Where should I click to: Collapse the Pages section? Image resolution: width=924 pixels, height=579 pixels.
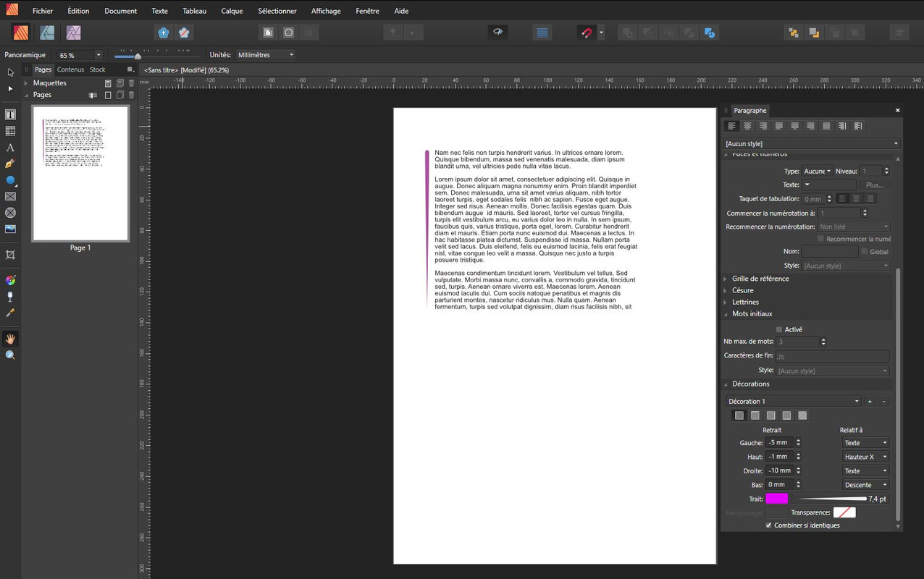tap(26, 95)
